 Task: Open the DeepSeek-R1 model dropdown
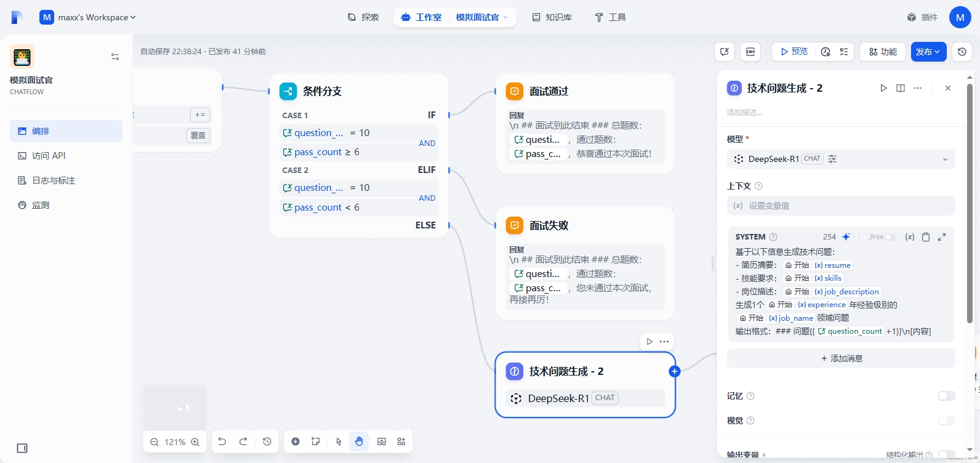coord(841,159)
